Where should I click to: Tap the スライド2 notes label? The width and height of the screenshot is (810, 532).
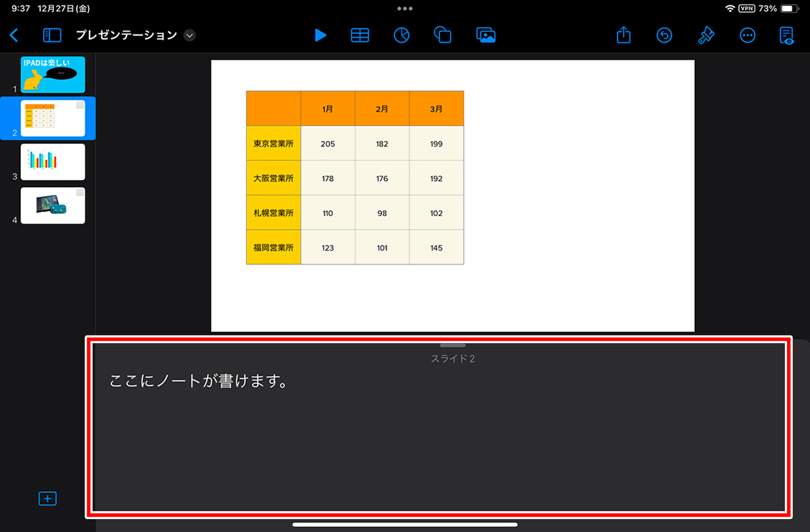point(453,358)
